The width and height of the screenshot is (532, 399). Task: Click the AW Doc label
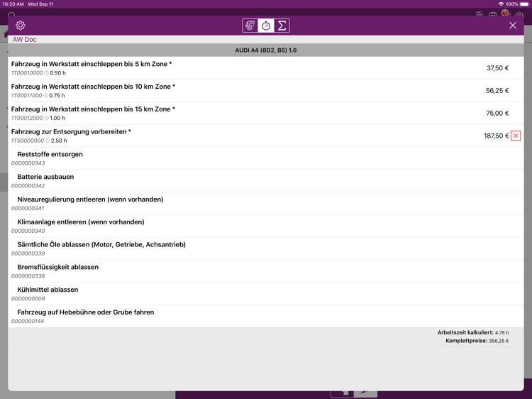pos(24,39)
